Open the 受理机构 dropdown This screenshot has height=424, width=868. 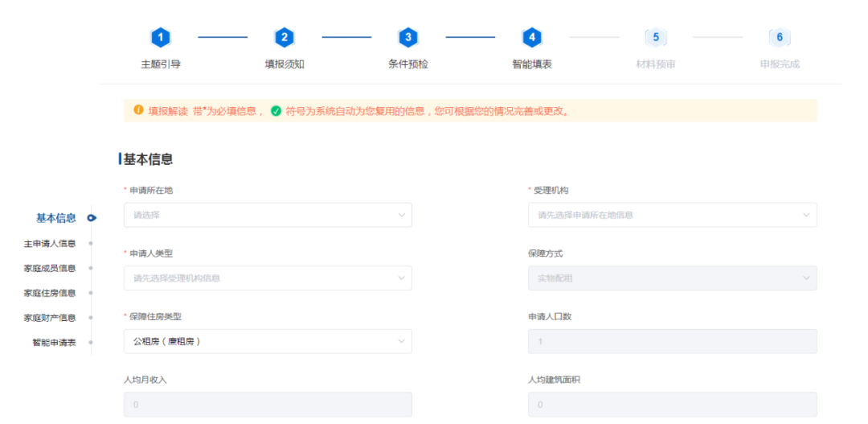tap(673, 215)
